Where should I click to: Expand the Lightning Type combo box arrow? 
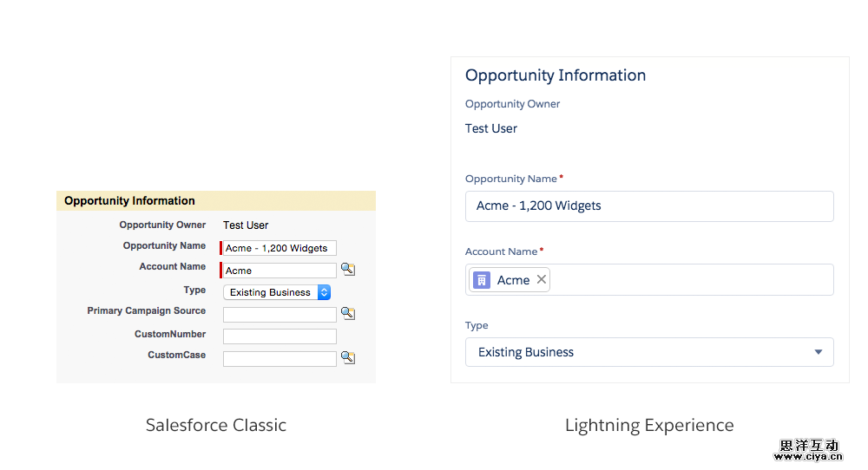point(818,352)
